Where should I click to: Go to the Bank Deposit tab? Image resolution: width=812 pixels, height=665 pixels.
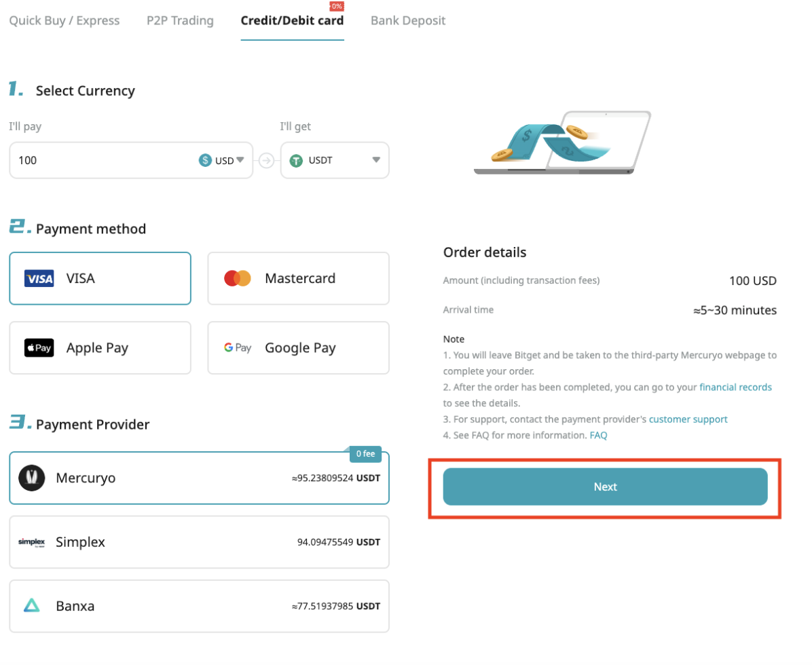point(408,20)
